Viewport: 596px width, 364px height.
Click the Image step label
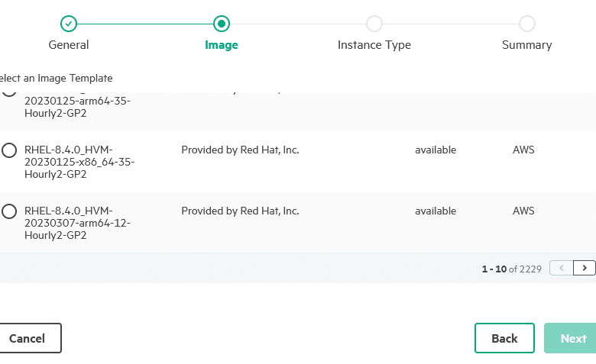click(222, 45)
